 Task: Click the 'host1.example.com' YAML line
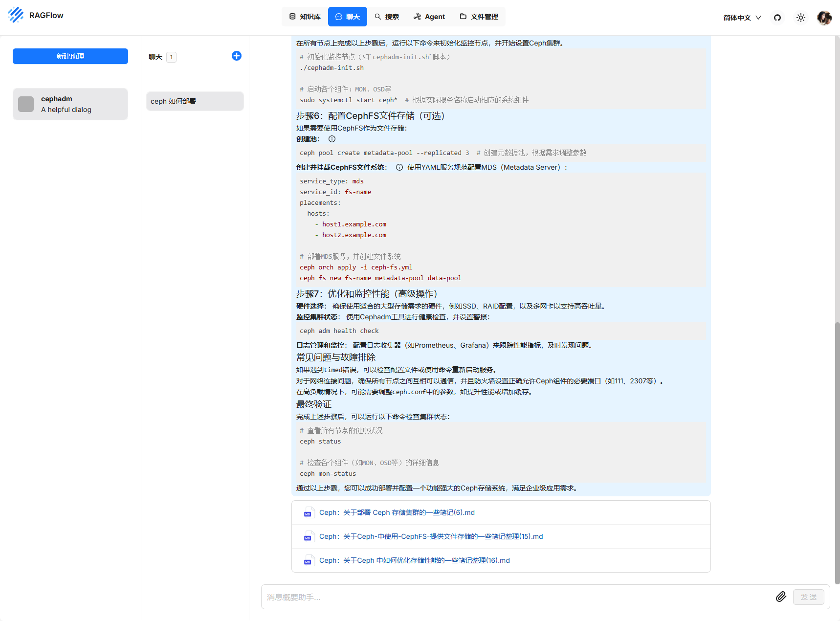pos(354,224)
